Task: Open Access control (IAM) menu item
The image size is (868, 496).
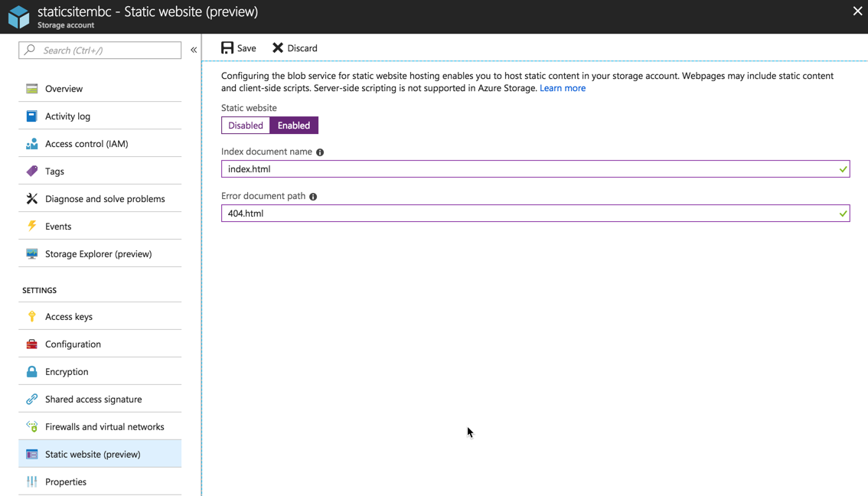Action: pos(86,144)
